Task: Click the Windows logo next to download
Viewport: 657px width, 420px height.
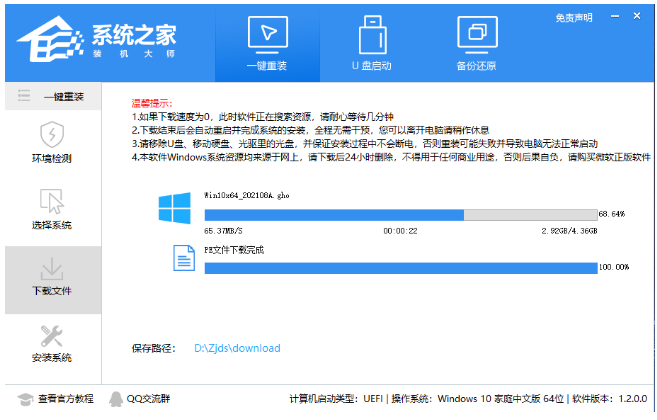Action: coord(174,208)
